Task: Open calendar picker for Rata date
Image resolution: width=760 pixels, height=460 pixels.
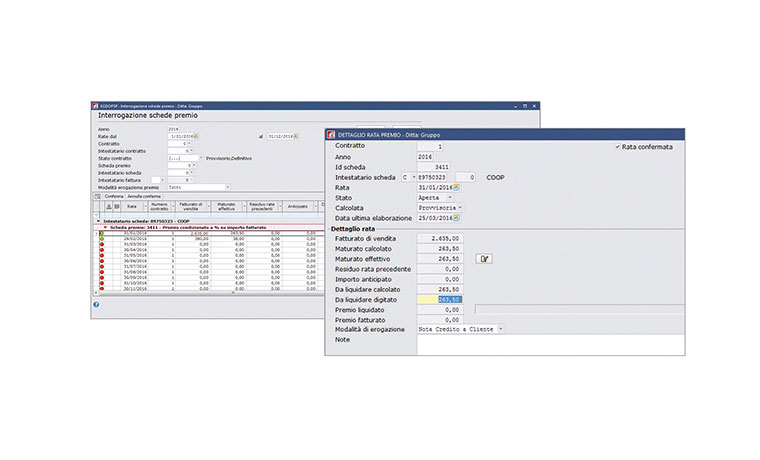Action: click(457, 186)
